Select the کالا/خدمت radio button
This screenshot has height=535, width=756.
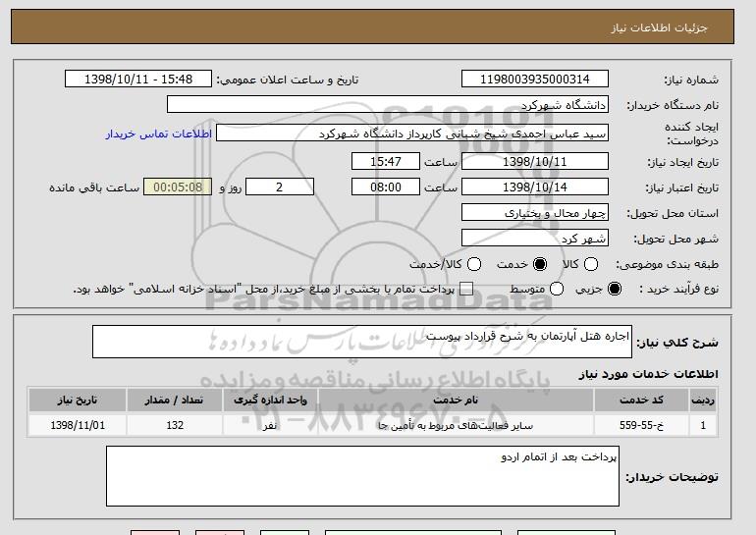tap(474, 264)
